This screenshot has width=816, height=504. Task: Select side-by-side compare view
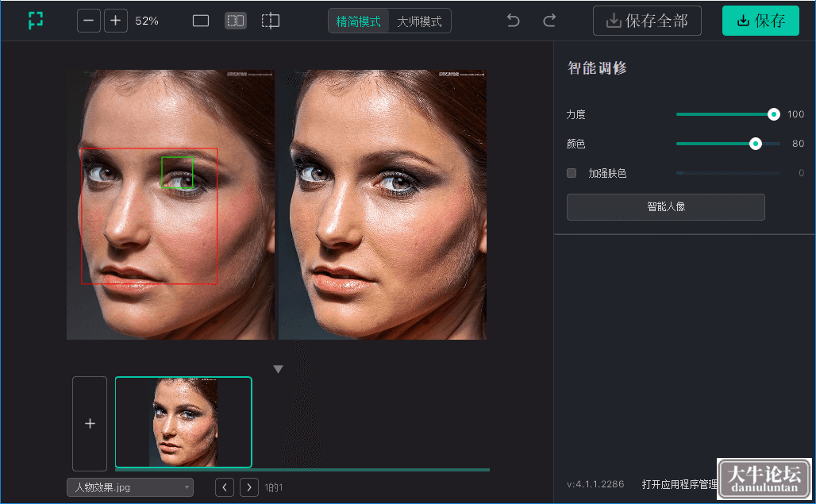coord(235,21)
